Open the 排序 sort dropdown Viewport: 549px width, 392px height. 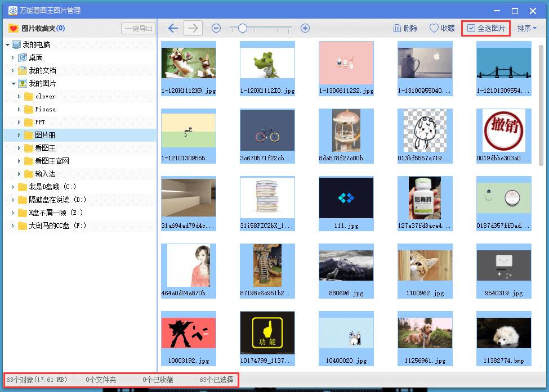(526, 28)
